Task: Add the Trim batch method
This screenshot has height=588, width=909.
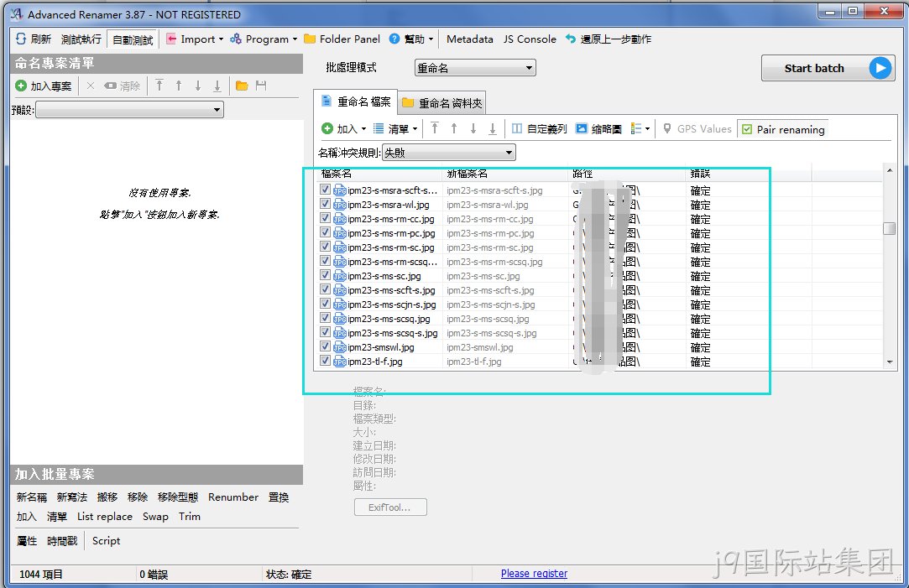Action: tap(190, 516)
